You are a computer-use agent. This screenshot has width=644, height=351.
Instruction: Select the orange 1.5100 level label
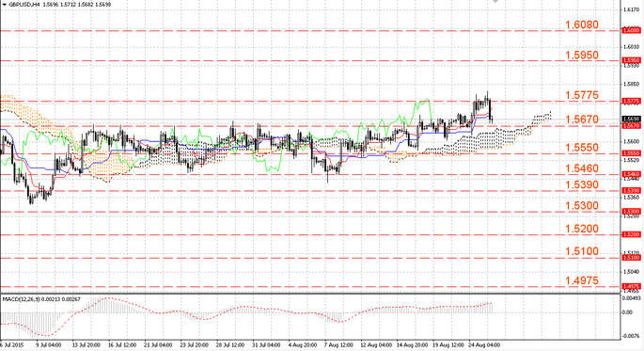582,251
